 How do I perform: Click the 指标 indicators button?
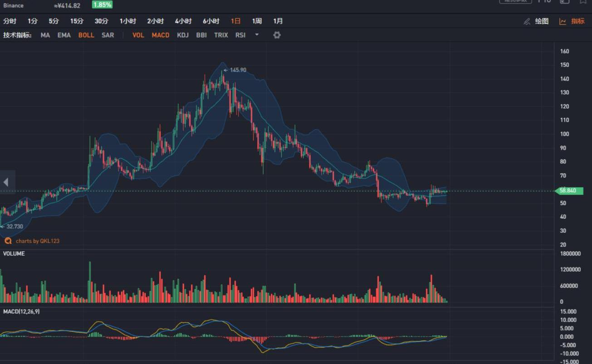[577, 21]
